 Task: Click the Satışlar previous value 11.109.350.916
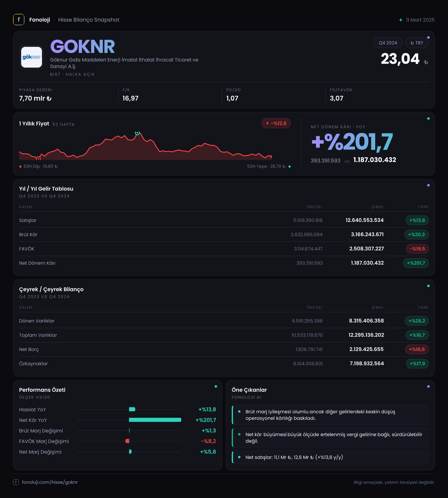pos(308,220)
